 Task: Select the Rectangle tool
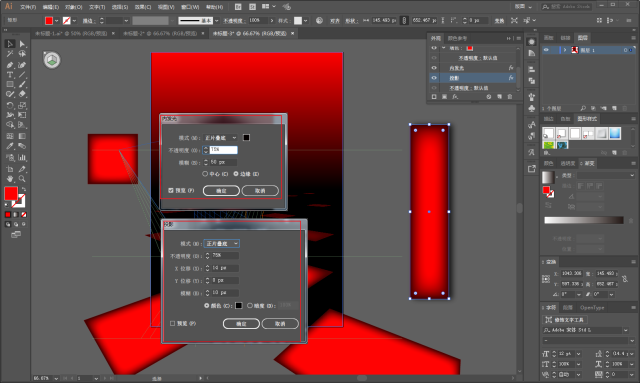[10, 85]
